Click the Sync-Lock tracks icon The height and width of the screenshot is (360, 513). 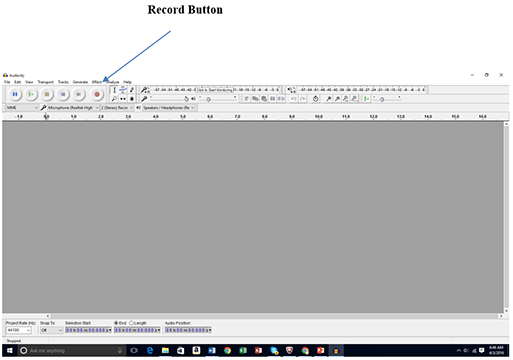point(315,99)
